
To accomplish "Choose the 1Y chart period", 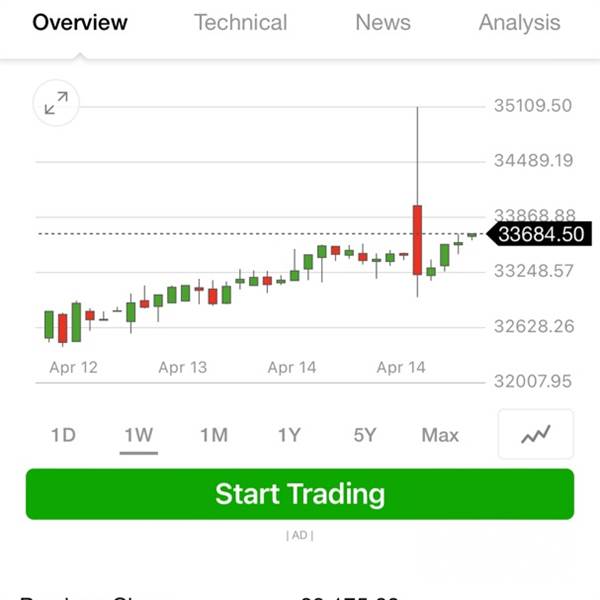I will point(289,435).
